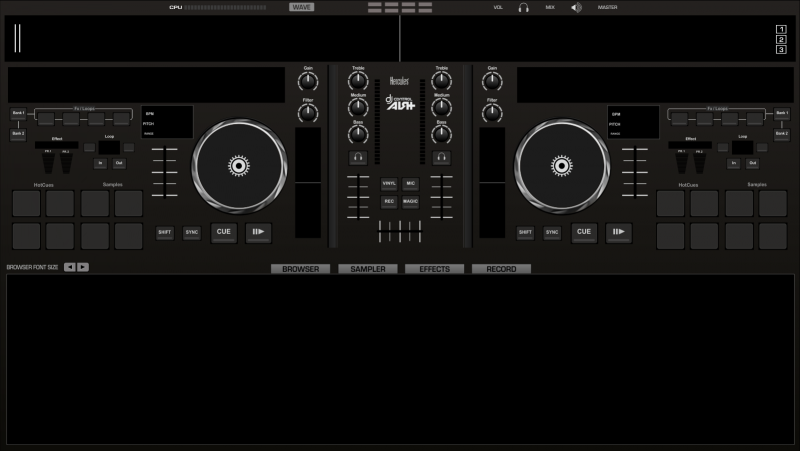Toggle MIC button in mixer
The image size is (800, 451).
point(411,184)
